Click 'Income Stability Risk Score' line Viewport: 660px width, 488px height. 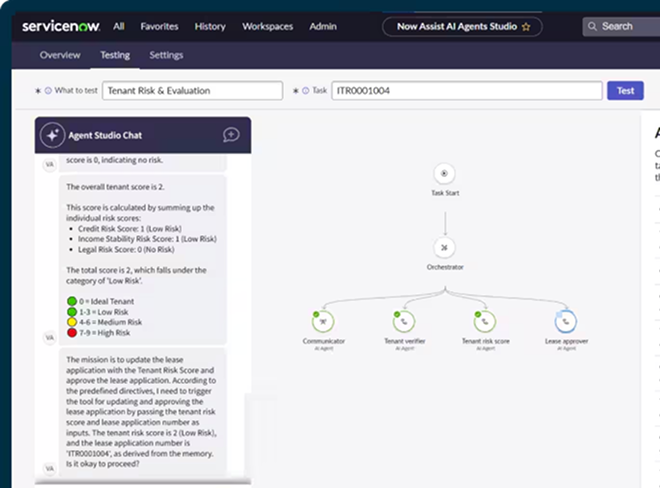click(147, 239)
